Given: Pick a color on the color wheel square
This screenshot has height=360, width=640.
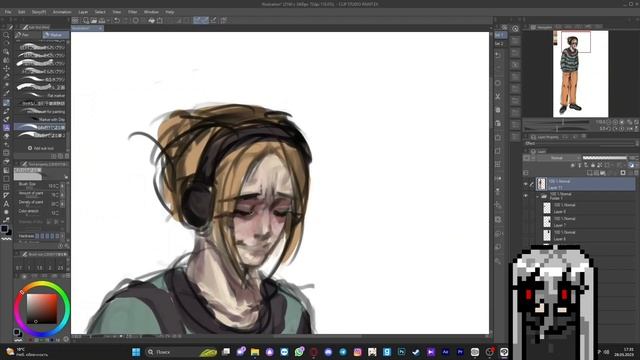Looking at the screenshot, I should (42, 309).
